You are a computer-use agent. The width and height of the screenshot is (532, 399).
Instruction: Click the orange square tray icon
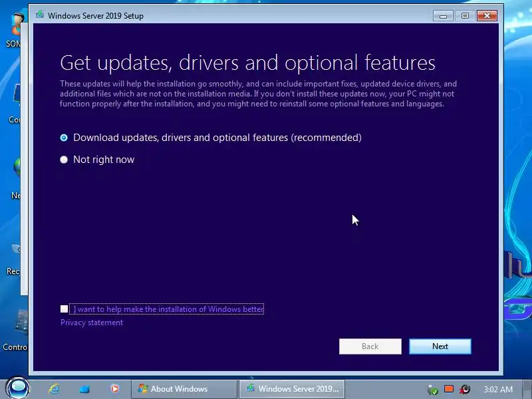[x=449, y=389]
